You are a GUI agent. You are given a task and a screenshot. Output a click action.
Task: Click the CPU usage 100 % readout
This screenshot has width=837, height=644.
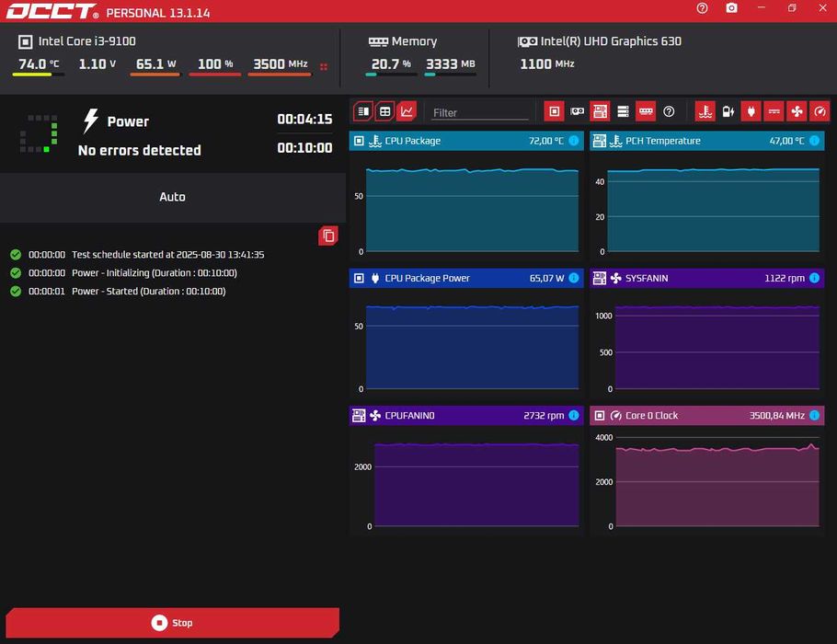(215, 64)
